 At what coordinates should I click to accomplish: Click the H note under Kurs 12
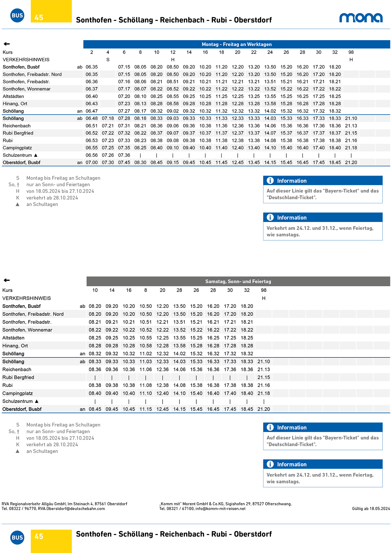(x=173, y=59)
